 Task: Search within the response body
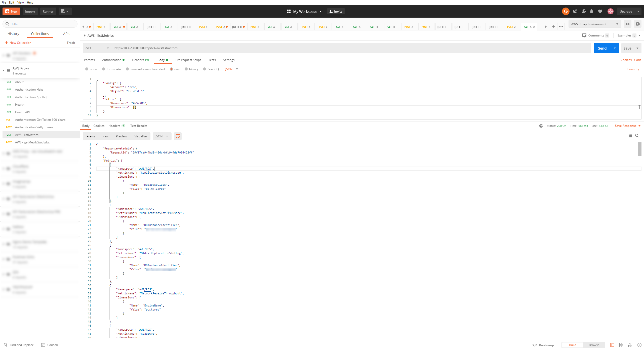637,136
